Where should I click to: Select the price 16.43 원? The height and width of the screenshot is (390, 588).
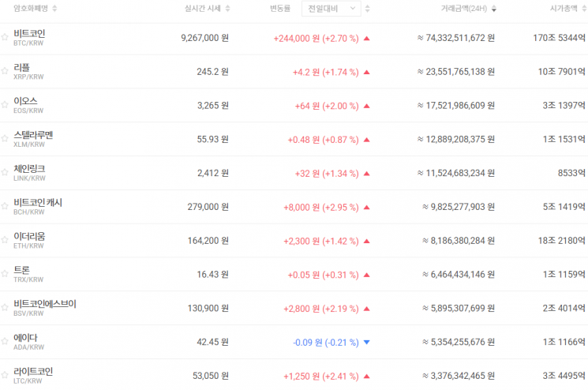pos(212,274)
